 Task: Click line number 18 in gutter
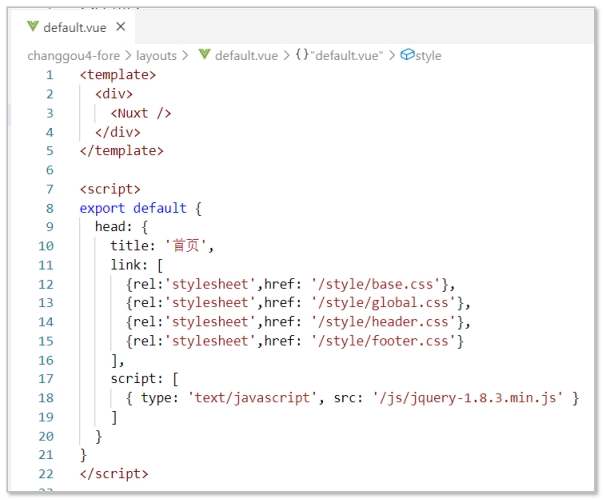[x=46, y=398]
